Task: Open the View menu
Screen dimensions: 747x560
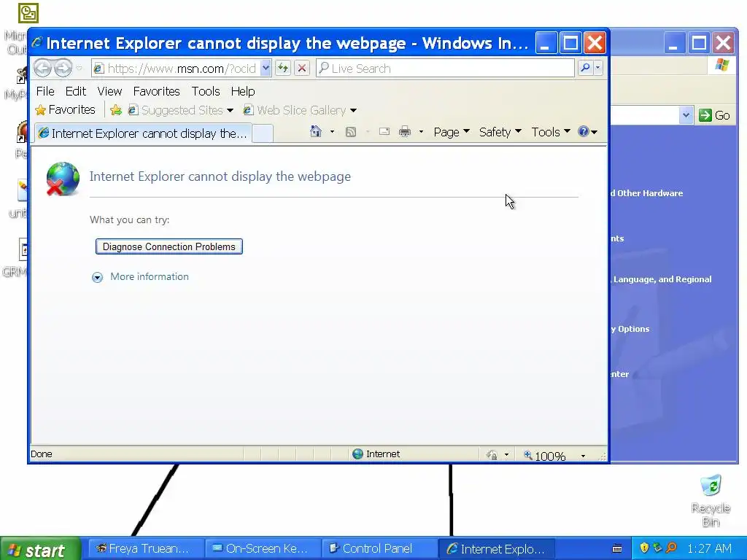Action: pyautogui.click(x=109, y=91)
